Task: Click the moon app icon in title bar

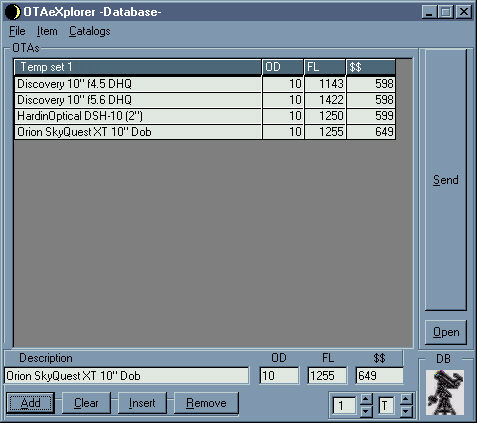Action: coord(13,12)
